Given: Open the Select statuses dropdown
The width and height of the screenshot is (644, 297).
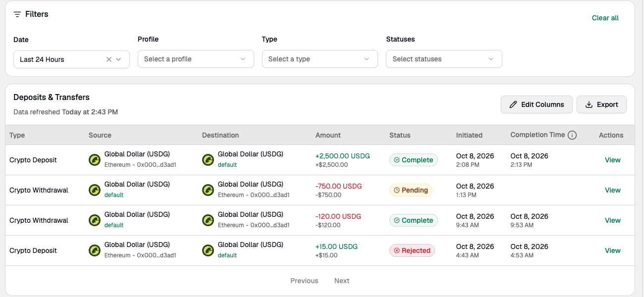Looking at the screenshot, I should [x=444, y=59].
